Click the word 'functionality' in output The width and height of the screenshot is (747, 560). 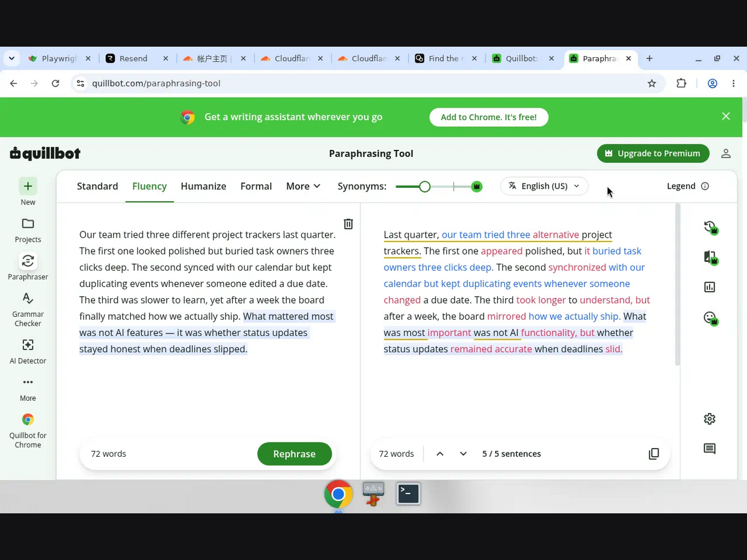[x=548, y=333]
